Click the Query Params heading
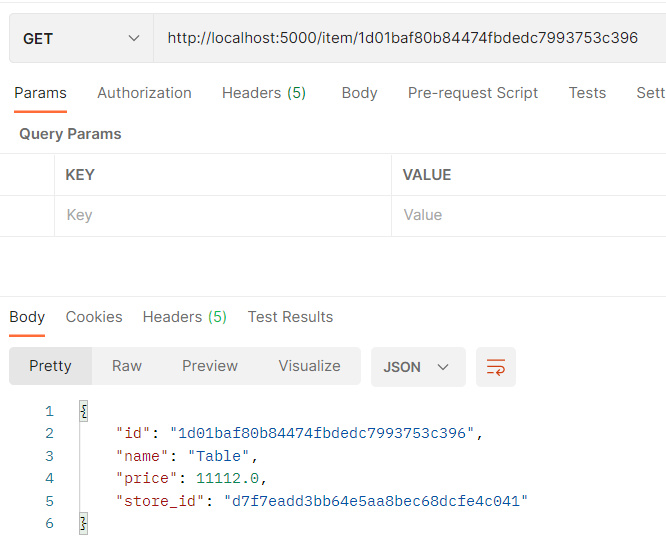666x552 pixels. click(71, 134)
